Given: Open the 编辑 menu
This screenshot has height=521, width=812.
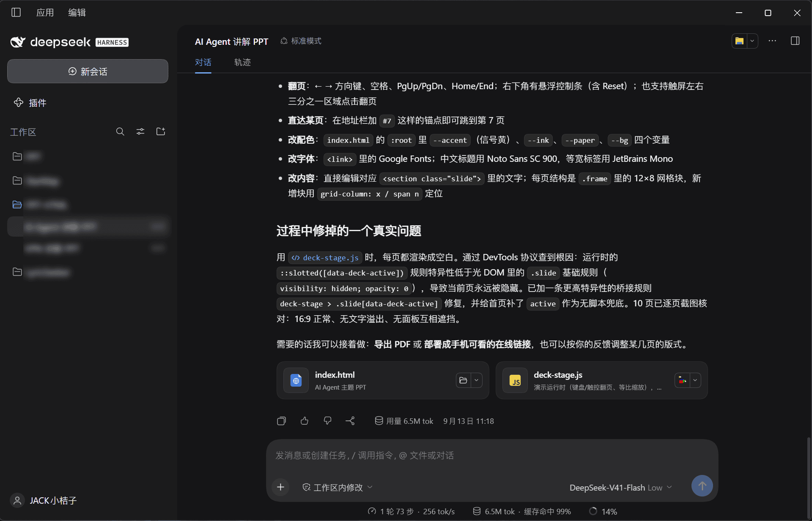Looking at the screenshot, I should (77, 12).
